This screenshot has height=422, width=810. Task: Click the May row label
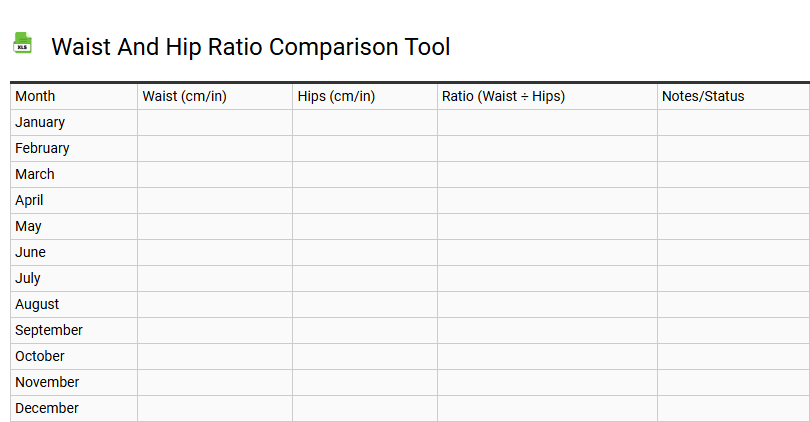coord(28,226)
